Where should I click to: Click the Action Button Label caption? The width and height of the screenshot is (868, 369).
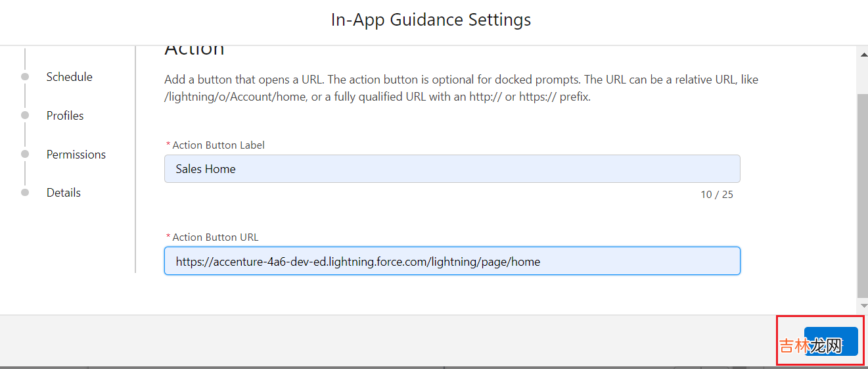click(218, 145)
